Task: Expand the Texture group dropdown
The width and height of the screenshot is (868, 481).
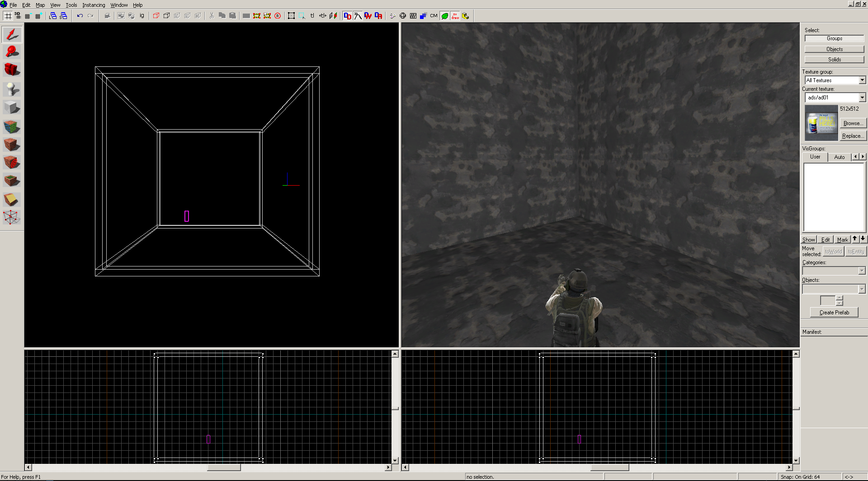Action: point(862,80)
